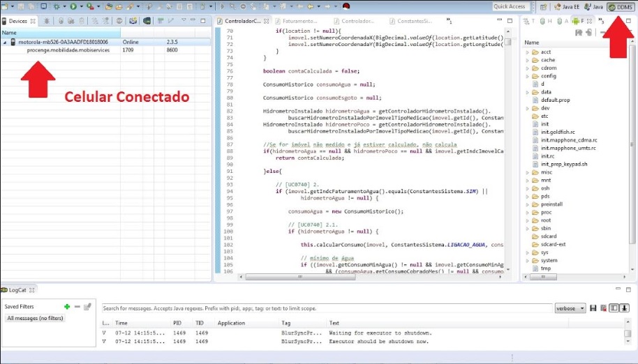The width and height of the screenshot is (638, 364).
Task: Toggle the scroll lock button in LogCat
Action: click(625, 308)
